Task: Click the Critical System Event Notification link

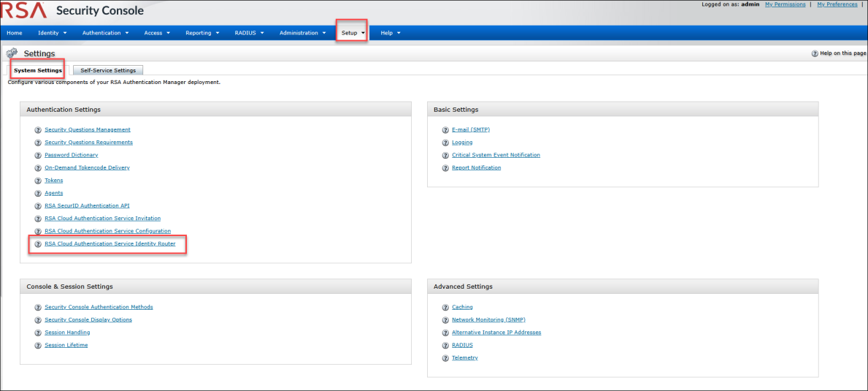Action: click(x=496, y=155)
